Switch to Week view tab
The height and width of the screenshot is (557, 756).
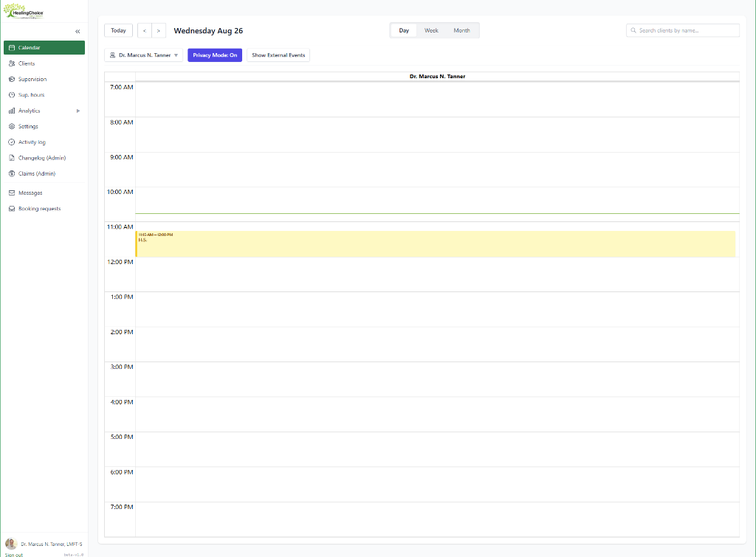click(431, 30)
